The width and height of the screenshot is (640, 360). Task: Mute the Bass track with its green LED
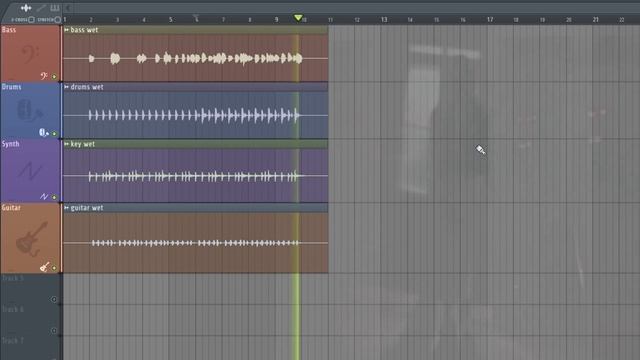54,76
